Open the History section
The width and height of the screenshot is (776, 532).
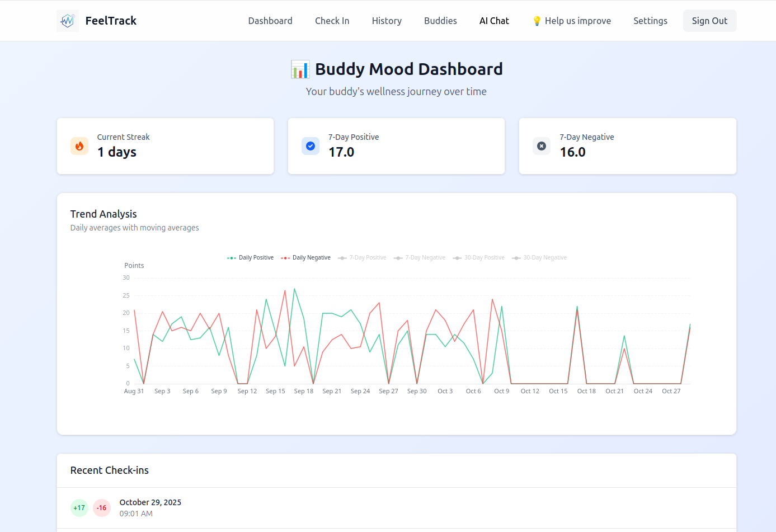(x=386, y=21)
